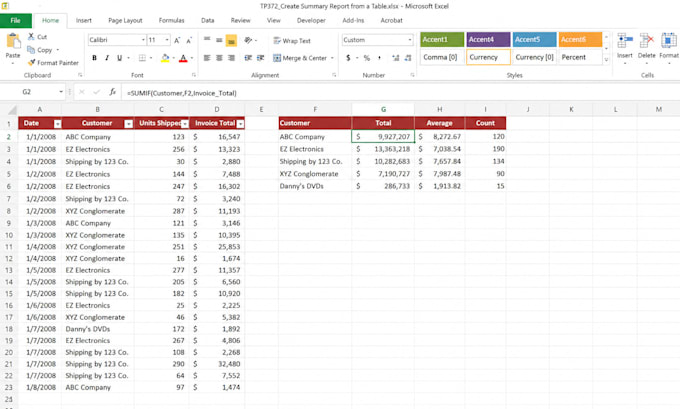Click the Paste clipboard icon
This screenshot has height=409, width=680.
click(13, 42)
